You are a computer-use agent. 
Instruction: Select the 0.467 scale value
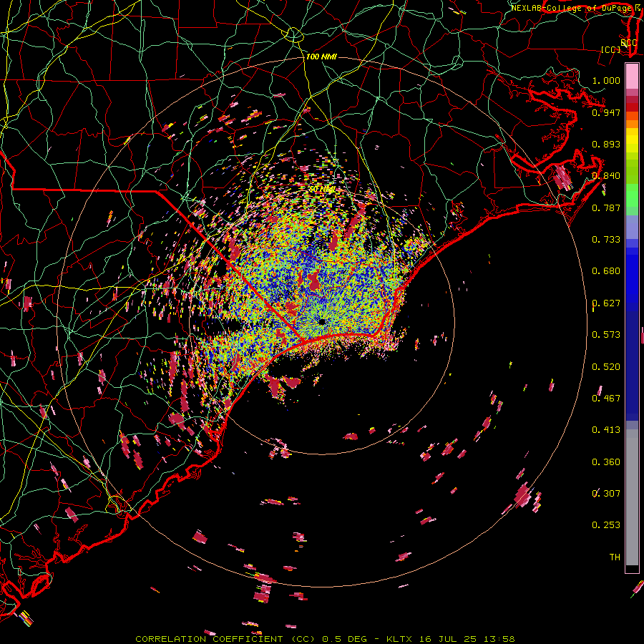click(x=606, y=398)
